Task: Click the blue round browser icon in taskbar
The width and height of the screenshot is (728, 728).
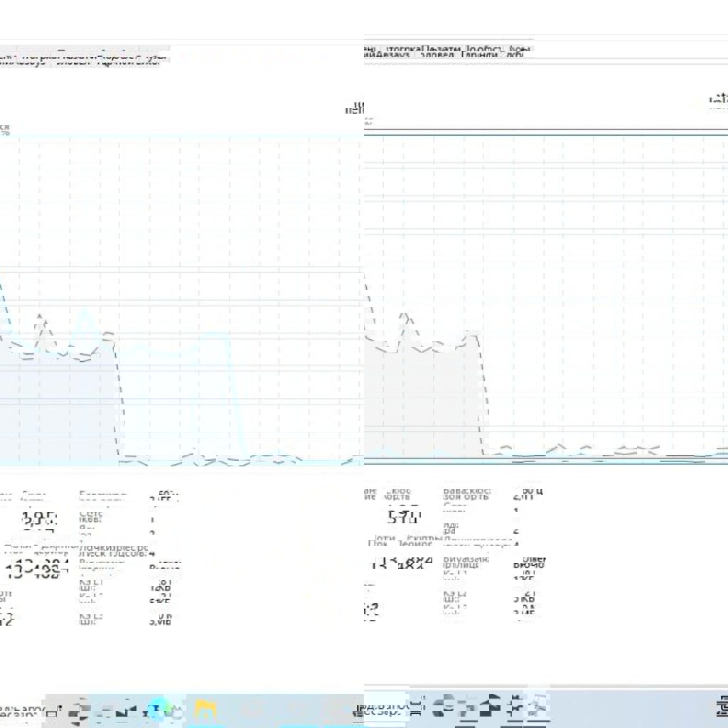Action: point(157,709)
